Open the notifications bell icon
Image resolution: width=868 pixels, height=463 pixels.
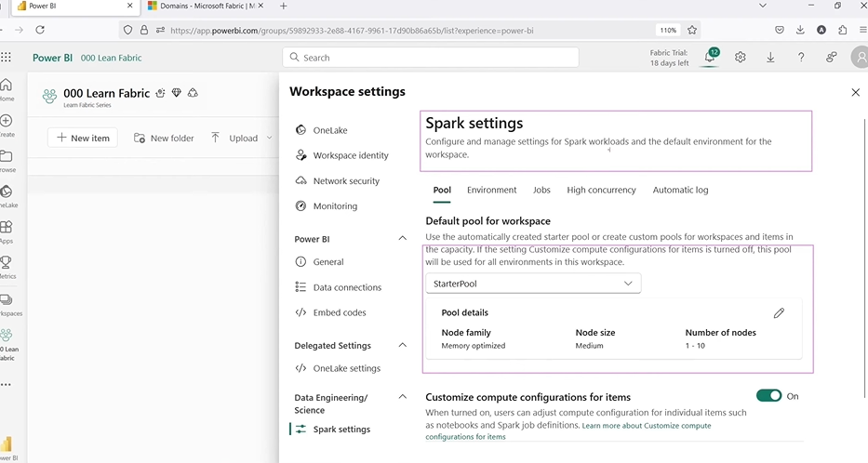click(710, 57)
